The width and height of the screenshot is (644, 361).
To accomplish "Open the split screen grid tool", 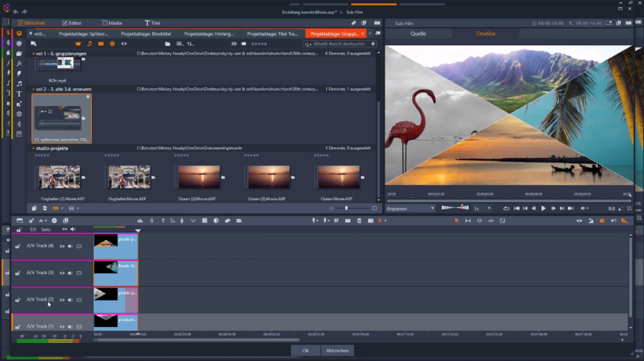I will click(x=205, y=221).
